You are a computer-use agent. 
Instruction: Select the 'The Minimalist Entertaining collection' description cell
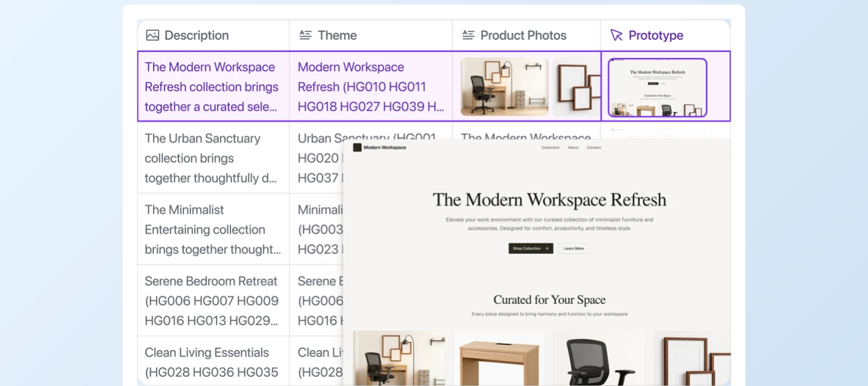213,229
